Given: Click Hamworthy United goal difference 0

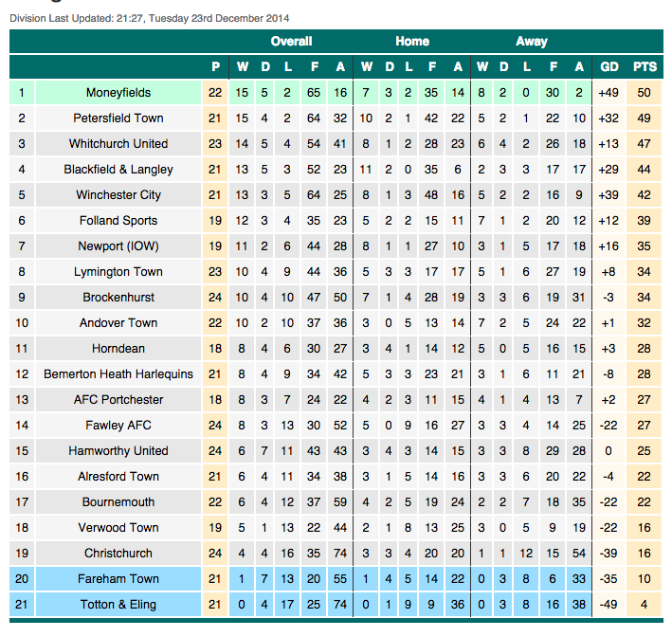Looking at the screenshot, I should pos(608,451).
